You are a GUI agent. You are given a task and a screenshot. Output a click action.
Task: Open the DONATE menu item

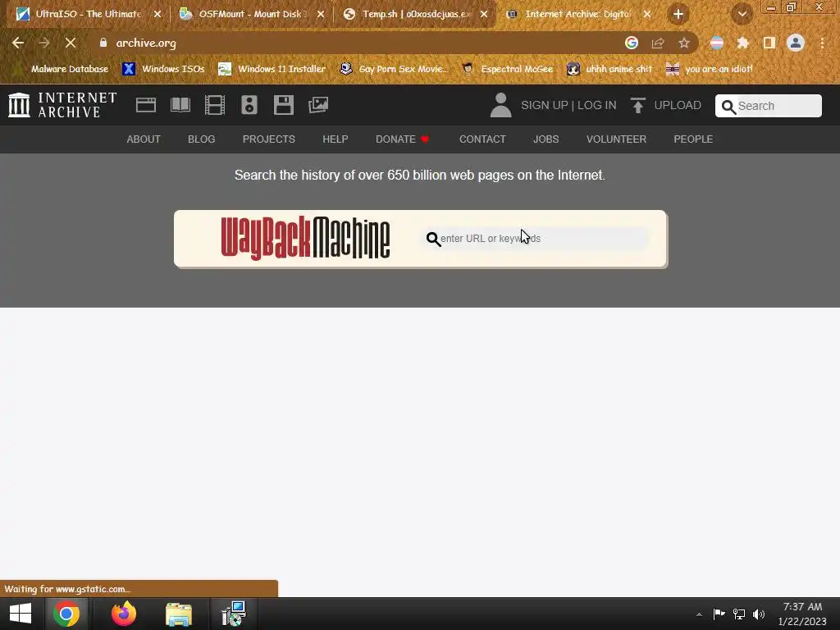[x=402, y=139]
